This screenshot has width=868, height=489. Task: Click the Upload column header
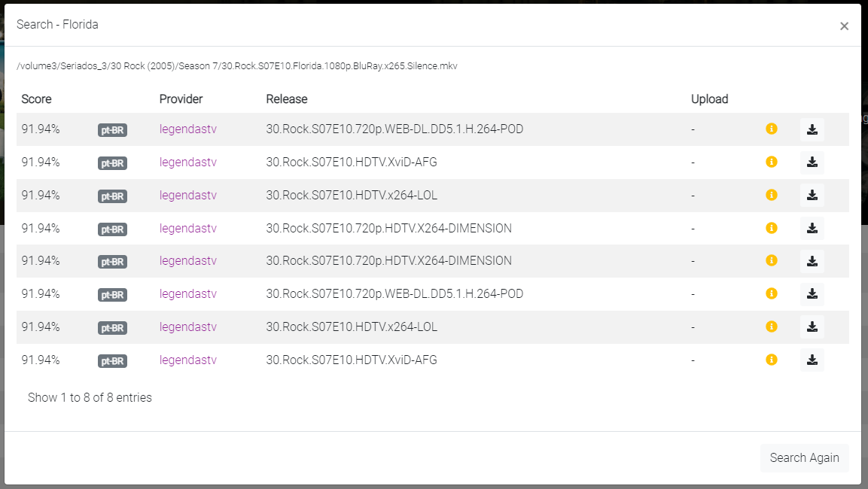pos(708,99)
